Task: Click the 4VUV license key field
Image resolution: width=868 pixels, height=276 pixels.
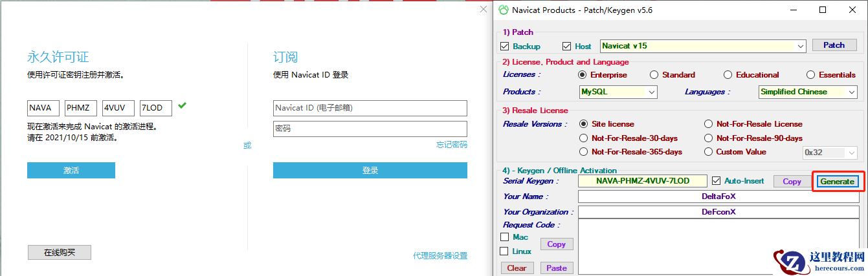Action: point(118,108)
